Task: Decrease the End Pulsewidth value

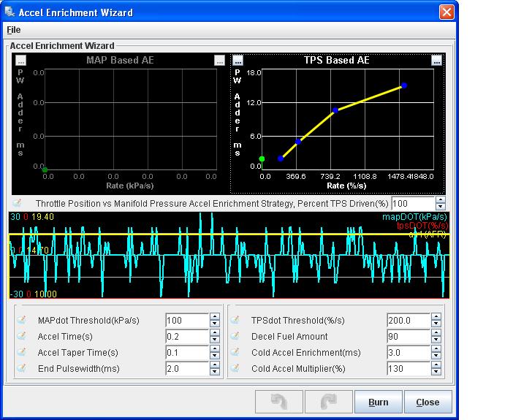Action: (214, 372)
